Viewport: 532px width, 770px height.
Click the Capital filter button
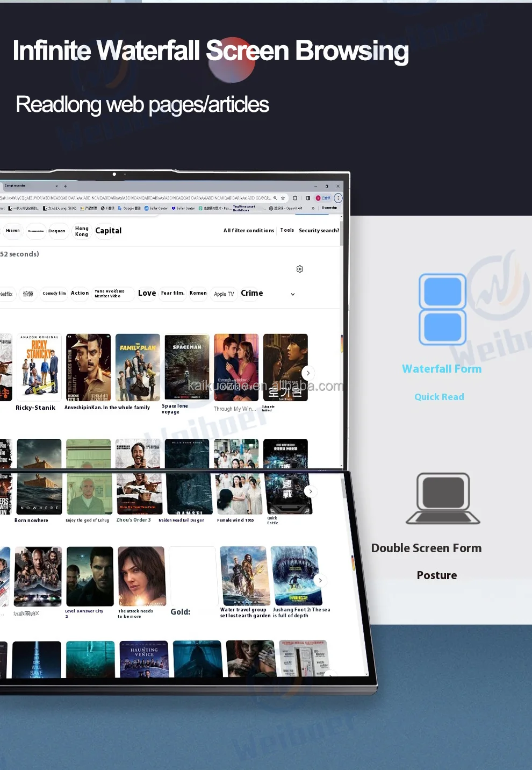[108, 231]
